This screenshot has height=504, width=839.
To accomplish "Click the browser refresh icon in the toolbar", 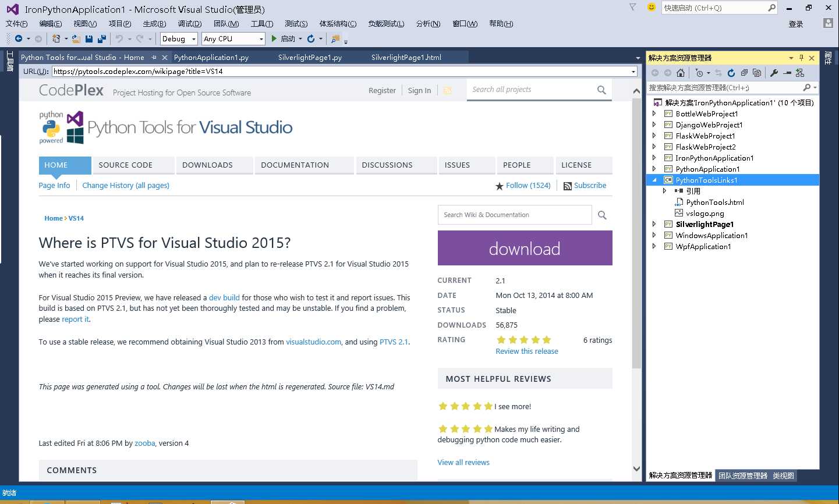I will point(311,38).
